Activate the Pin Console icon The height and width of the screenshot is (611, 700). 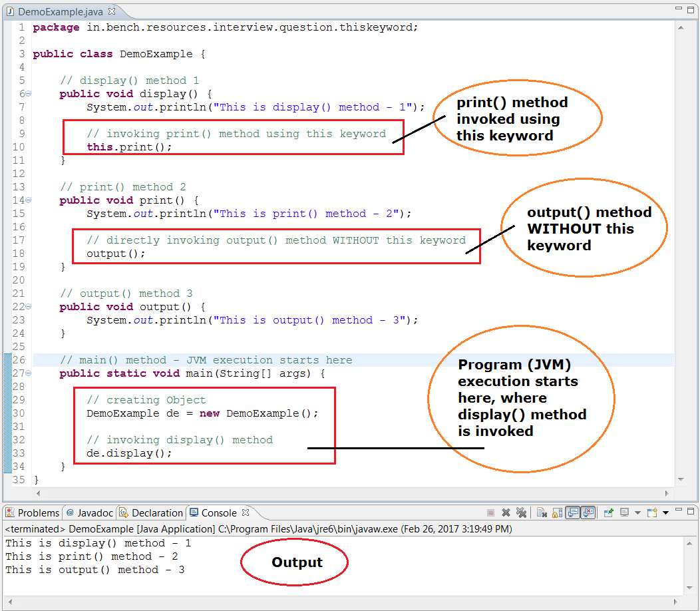point(608,512)
